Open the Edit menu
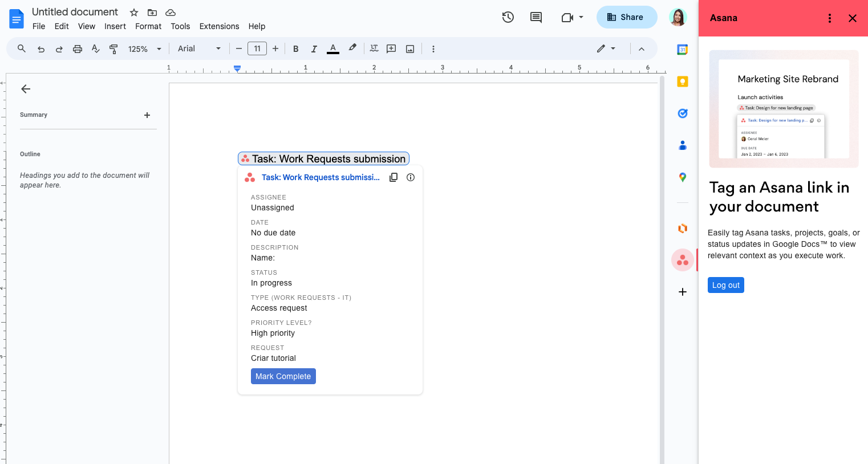The image size is (868, 464). (x=62, y=26)
